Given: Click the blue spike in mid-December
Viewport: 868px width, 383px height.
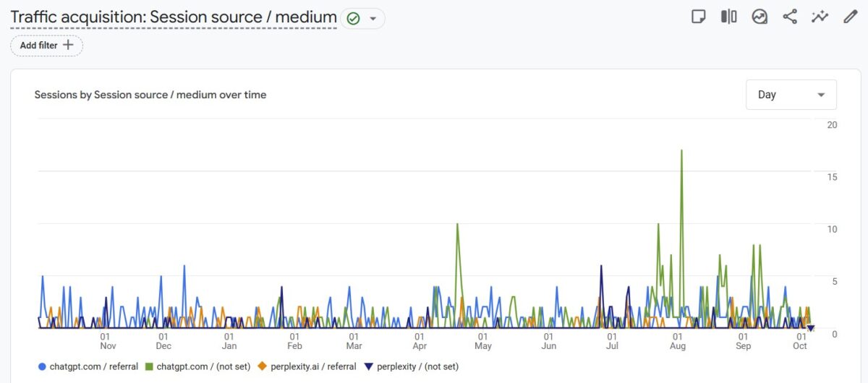Looking at the screenshot, I should pyautogui.click(x=184, y=266).
